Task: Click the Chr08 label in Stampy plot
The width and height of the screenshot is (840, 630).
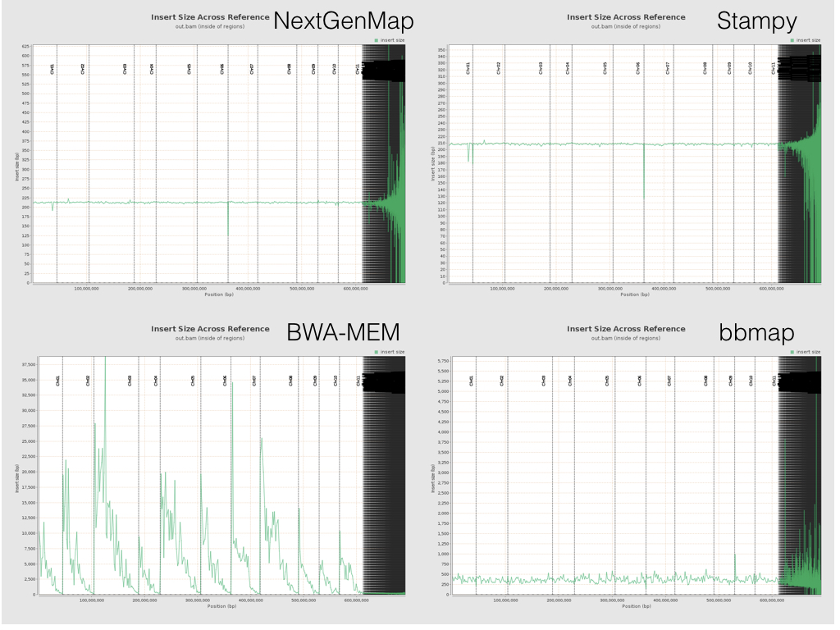Action: tap(705, 68)
